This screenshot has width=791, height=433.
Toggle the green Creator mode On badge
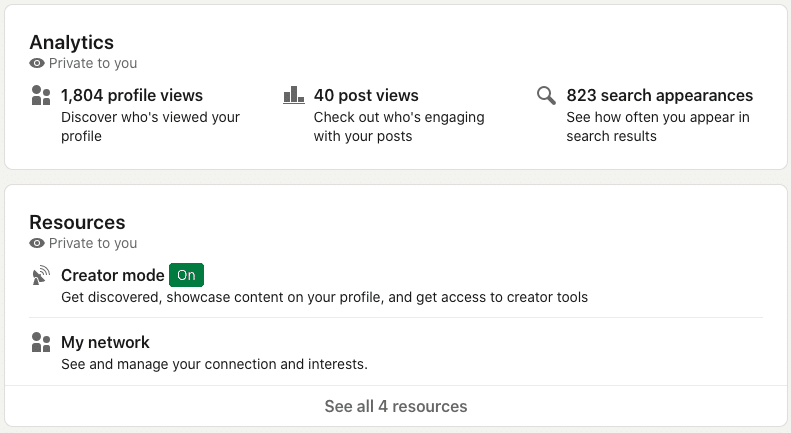coord(187,275)
